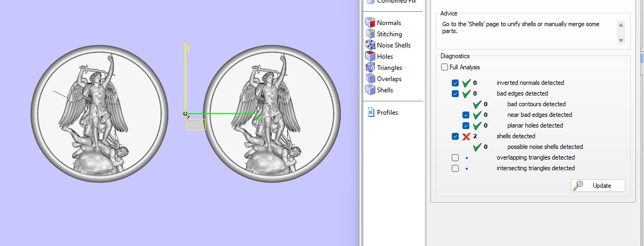Viewport: 644px width, 246px height.
Task: Open the Profiles document icon
Action: click(370, 112)
